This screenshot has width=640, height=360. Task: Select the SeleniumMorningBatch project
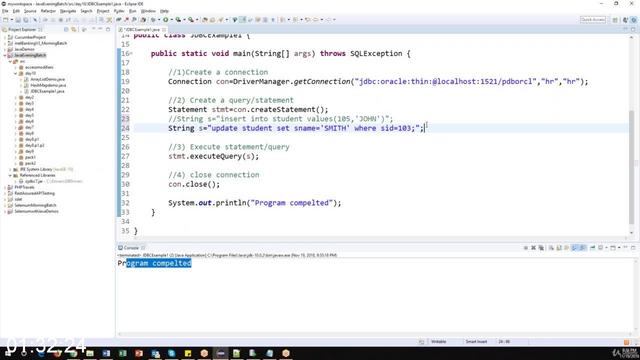35,205
